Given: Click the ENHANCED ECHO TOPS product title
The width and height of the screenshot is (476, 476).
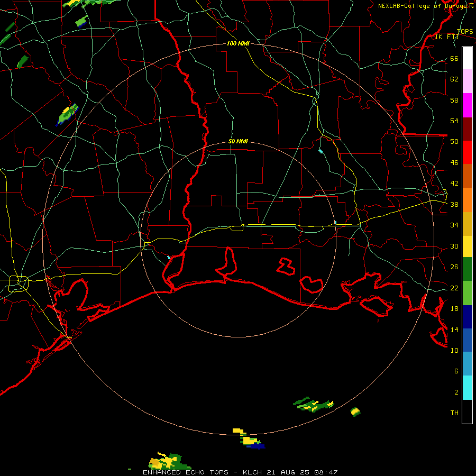Looking at the screenshot, I should click(185, 472).
